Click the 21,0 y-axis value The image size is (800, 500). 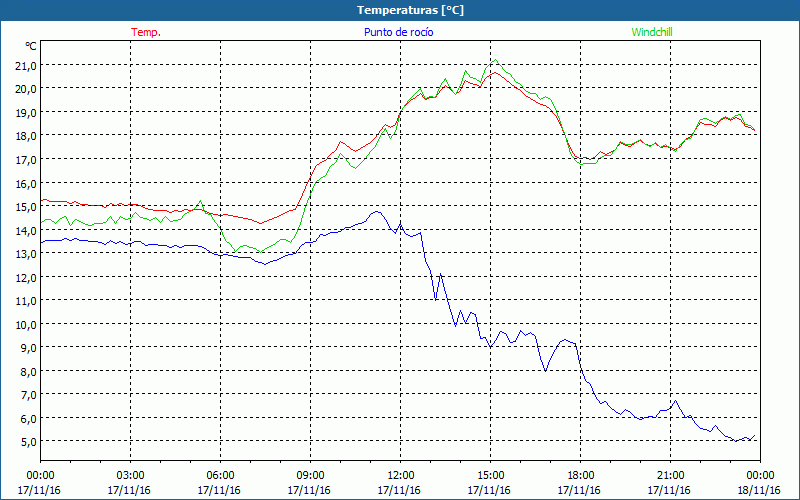coord(26,65)
